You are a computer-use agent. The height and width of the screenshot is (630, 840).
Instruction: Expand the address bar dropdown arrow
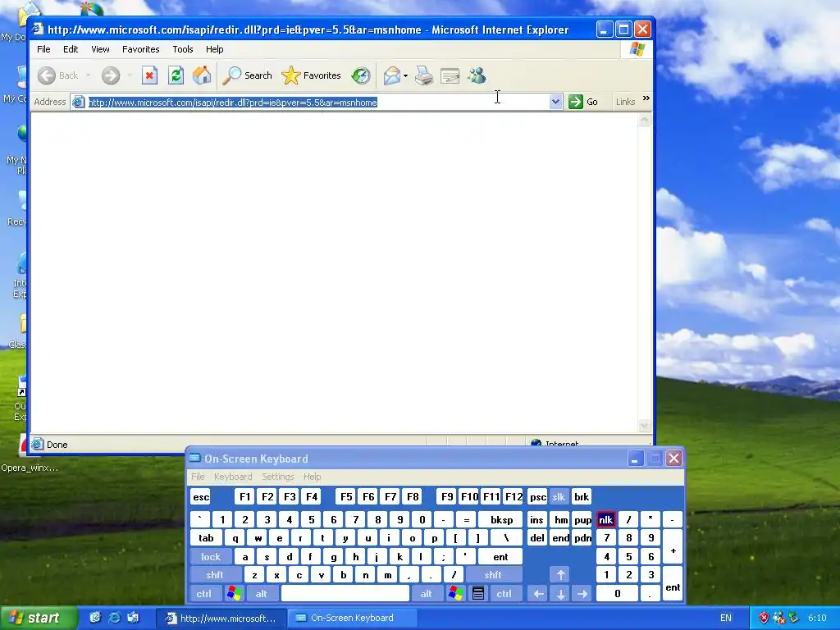click(555, 101)
